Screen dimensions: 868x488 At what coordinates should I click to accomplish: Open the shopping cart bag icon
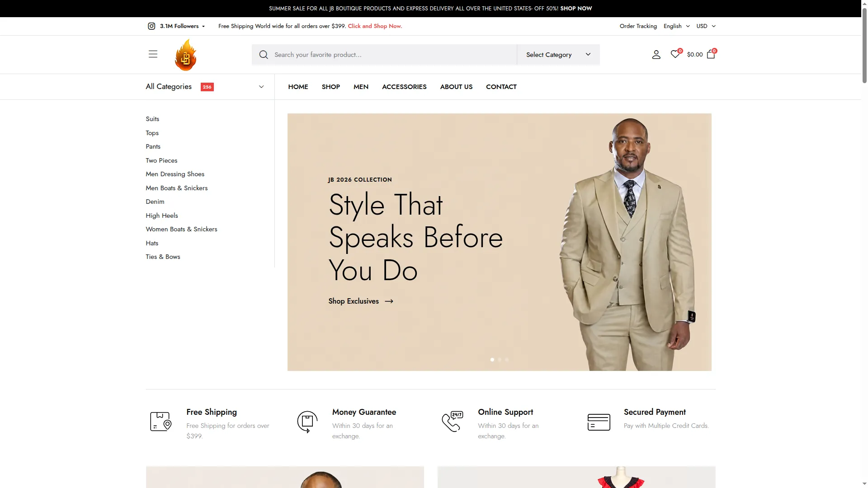711,54
